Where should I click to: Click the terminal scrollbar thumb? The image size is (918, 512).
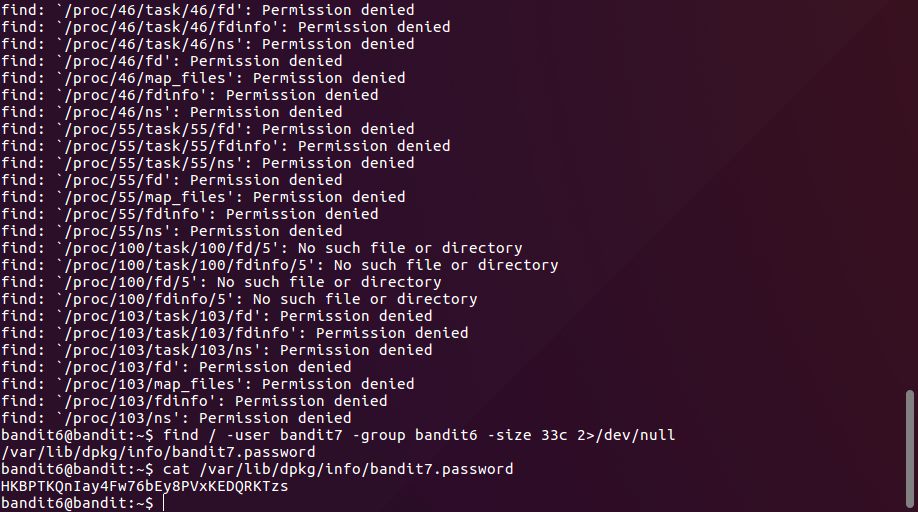click(x=909, y=448)
